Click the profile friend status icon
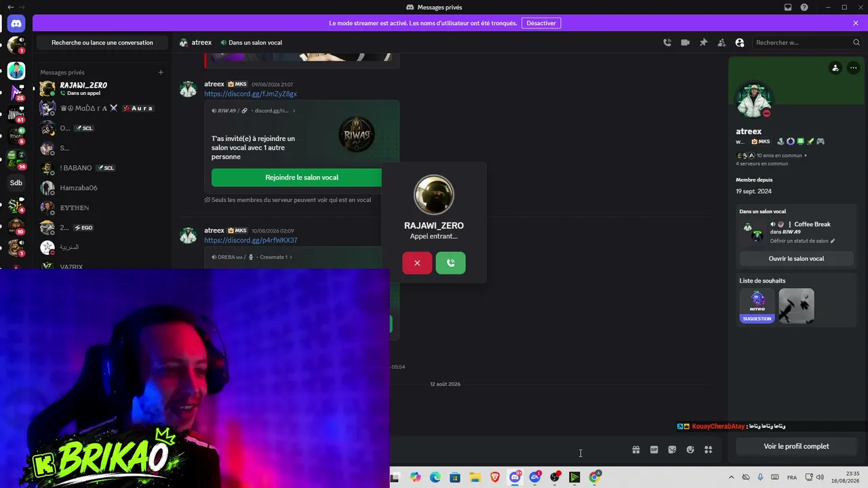 click(835, 68)
